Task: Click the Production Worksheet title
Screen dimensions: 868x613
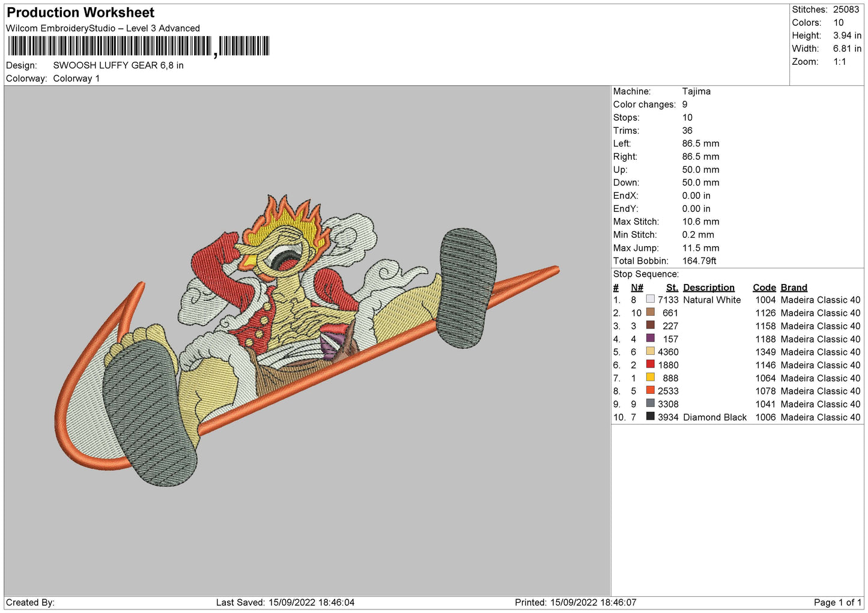Action: pos(80,13)
